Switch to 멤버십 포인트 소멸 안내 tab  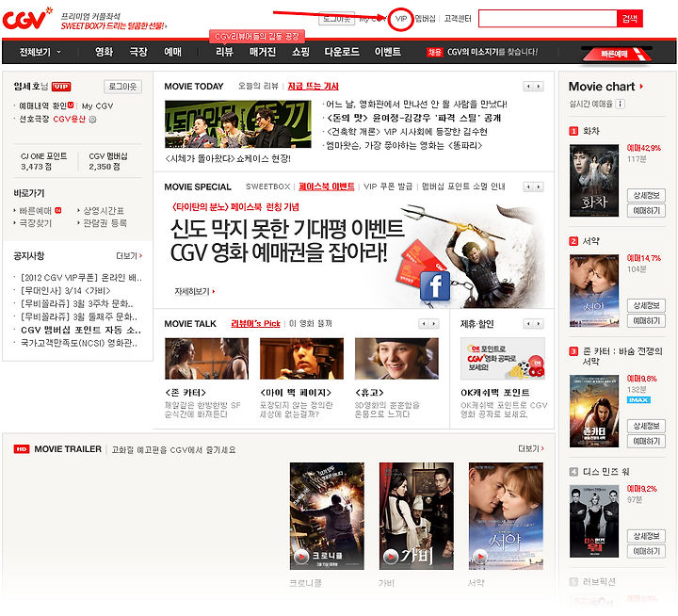coord(463,186)
